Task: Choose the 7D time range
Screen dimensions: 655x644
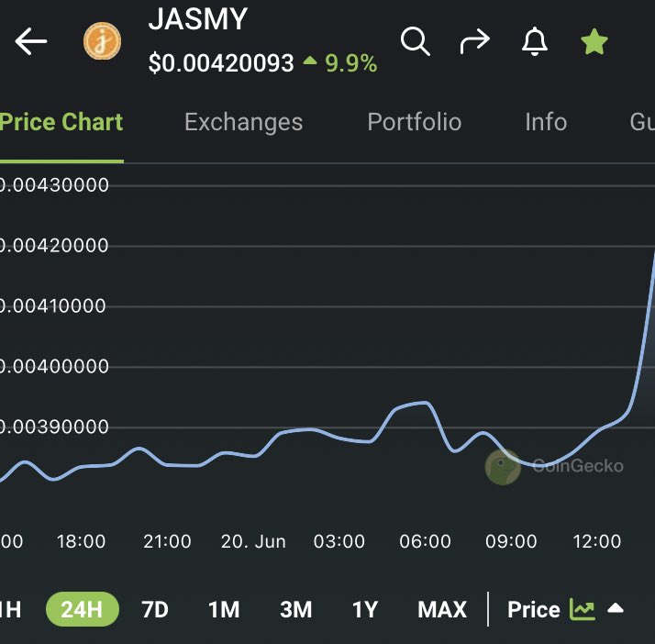Action: click(x=155, y=609)
